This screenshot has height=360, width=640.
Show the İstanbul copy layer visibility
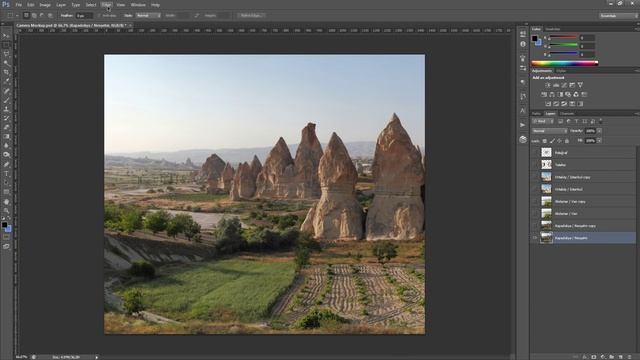(x=535, y=177)
